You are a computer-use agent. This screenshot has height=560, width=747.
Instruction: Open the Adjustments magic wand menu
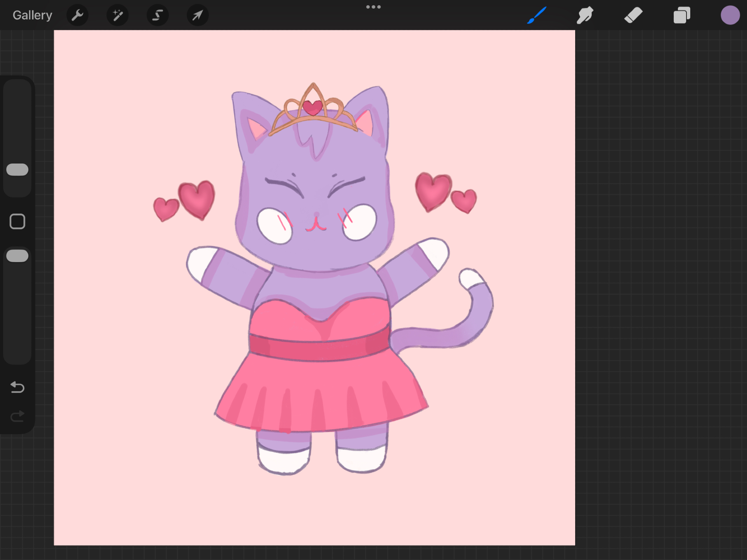pyautogui.click(x=118, y=15)
